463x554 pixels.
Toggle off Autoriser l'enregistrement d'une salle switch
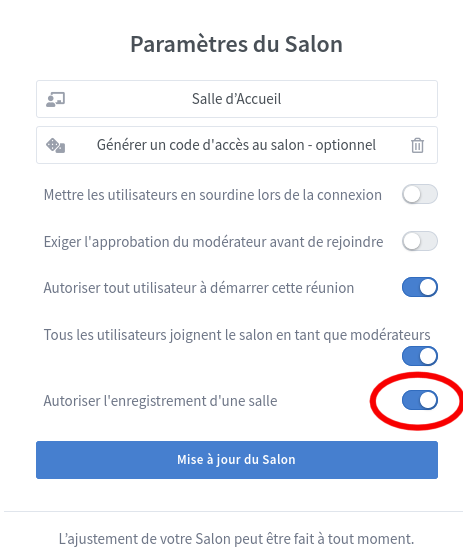[x=420, y=400]
